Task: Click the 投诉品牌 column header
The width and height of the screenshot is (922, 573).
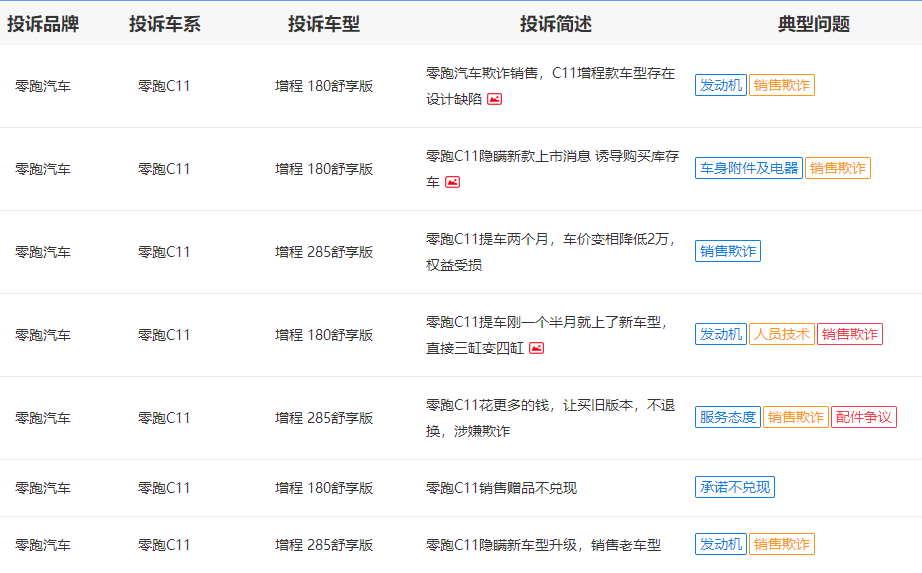Action: [x=43, y=24]
